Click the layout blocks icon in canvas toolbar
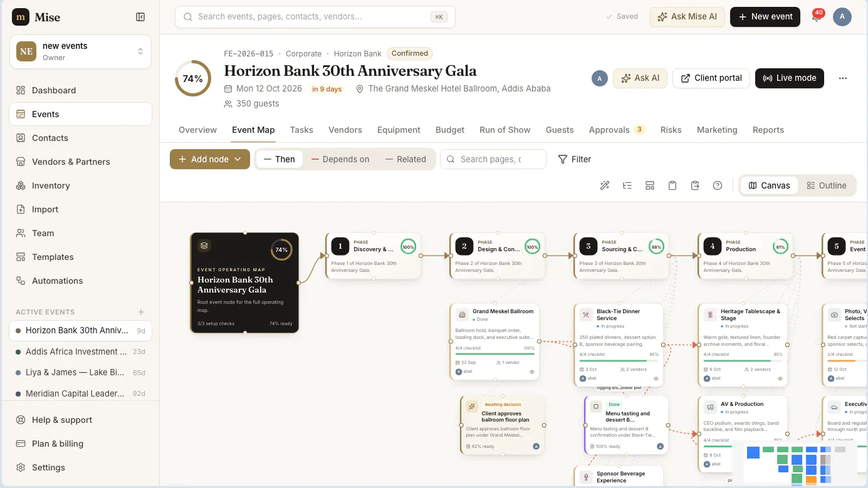This screenshot has height=488, width=868. pyautogui.click(x=650, y=185)
